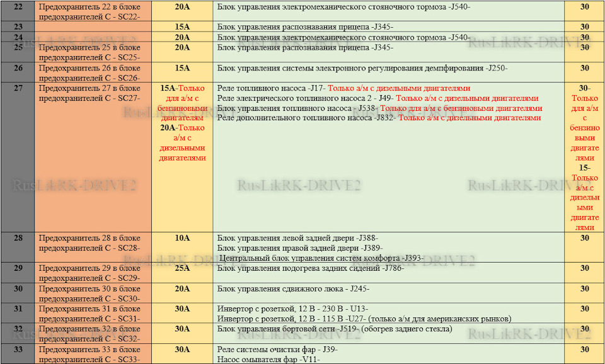Click the "30A" rating for fuse SC32

pyautogui.click(x=182, y=329)
